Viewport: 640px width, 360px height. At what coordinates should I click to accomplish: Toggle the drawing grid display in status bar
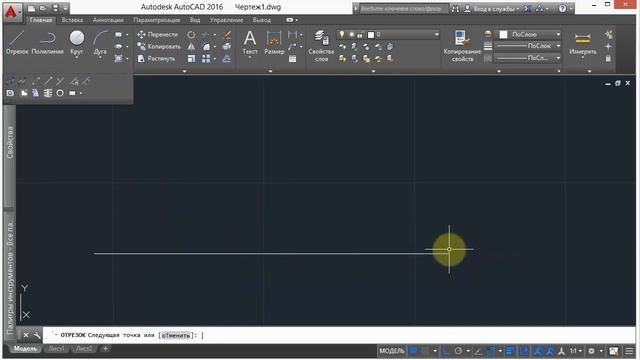[x=413, y=351]
